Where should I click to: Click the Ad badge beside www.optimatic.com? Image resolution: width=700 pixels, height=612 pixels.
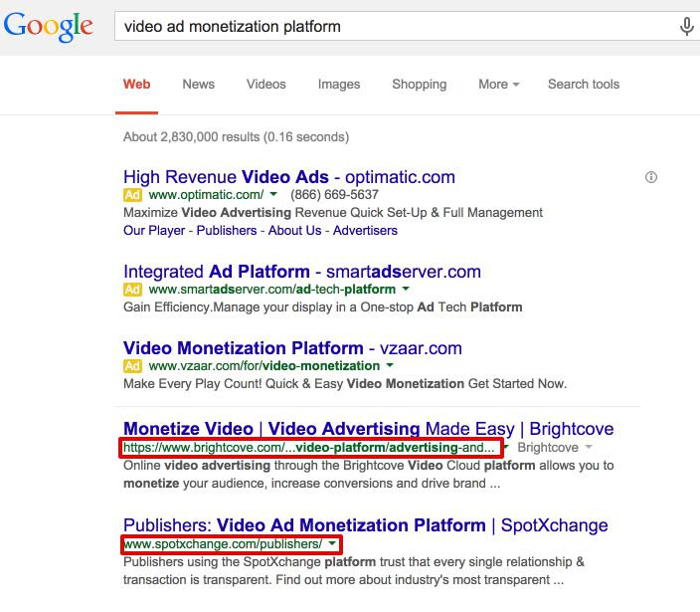click(x=132, y=195)
